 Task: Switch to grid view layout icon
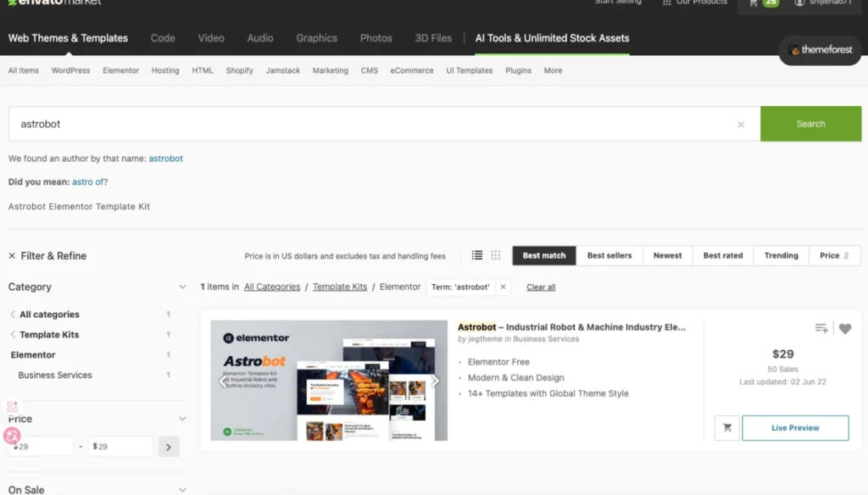495,255
